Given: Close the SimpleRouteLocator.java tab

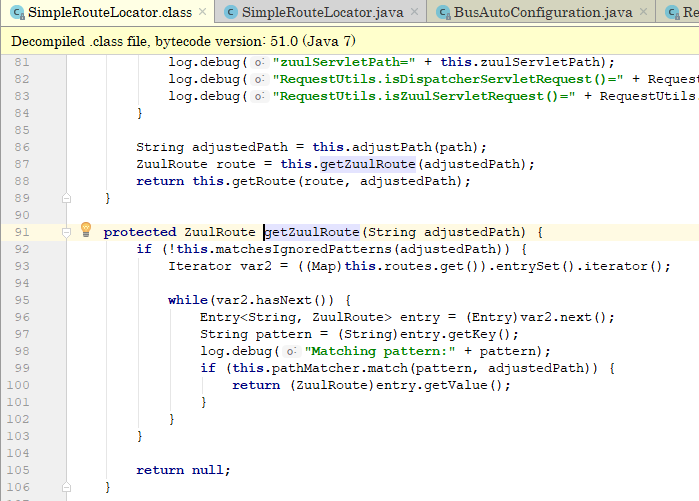Looking at the screenshot, I should point(415,12).
